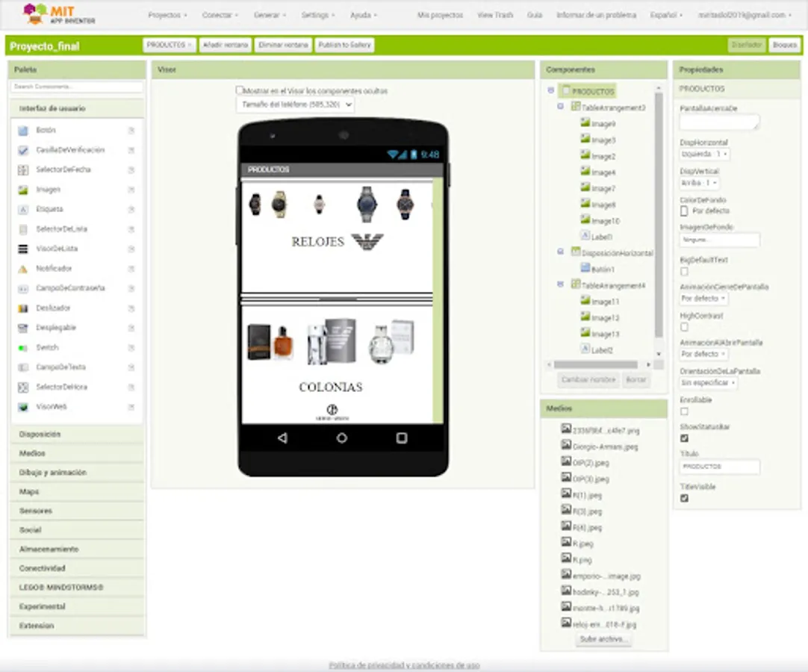Click the Título text field
Image resolution: width=808 pixels, height=672 pixels.
719,467
